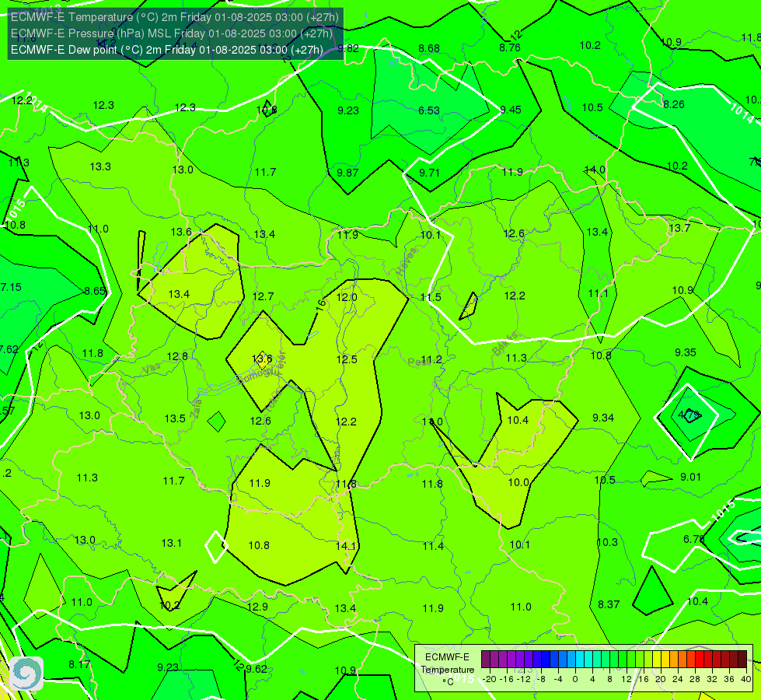Click the 4.79 dew point value

(689, 415)
